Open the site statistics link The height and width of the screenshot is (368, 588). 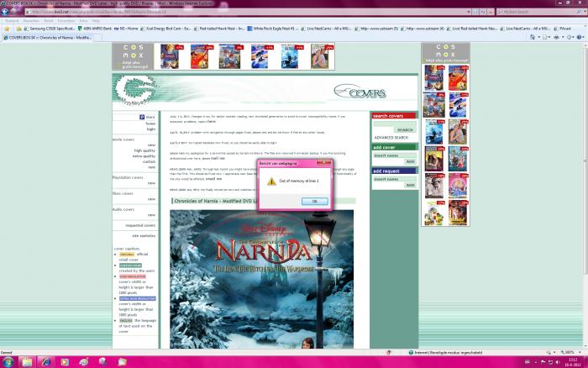click(x=144, y=236)
